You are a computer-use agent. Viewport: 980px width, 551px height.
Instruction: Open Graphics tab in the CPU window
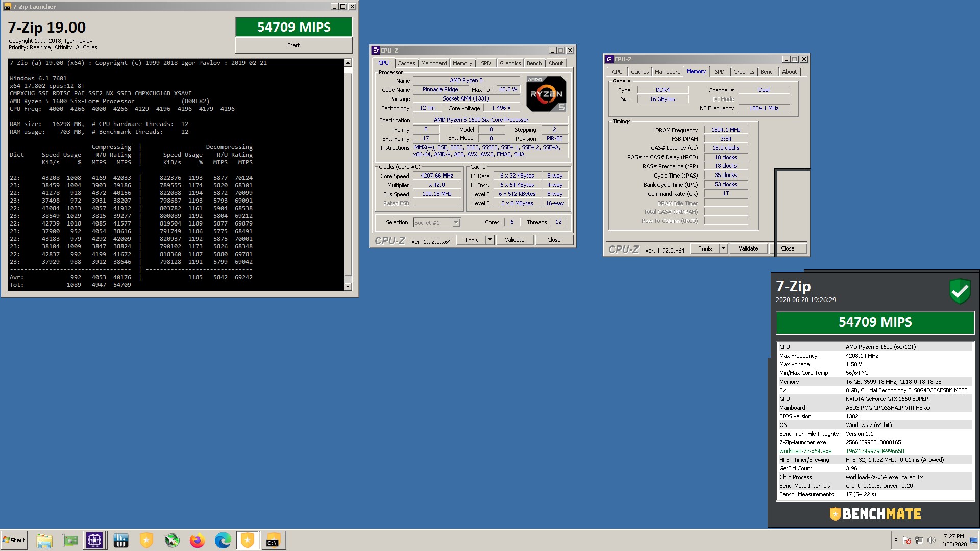[510, 63]
